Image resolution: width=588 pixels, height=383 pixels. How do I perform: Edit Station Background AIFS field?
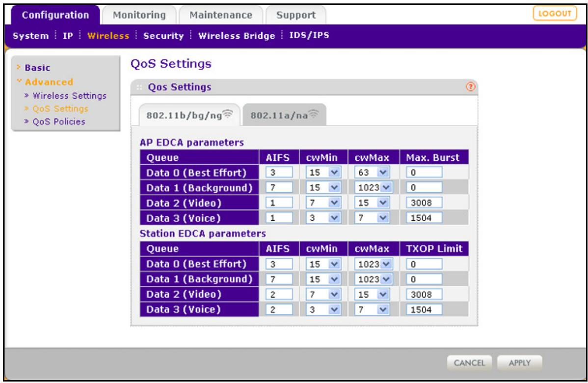[279, 279]
